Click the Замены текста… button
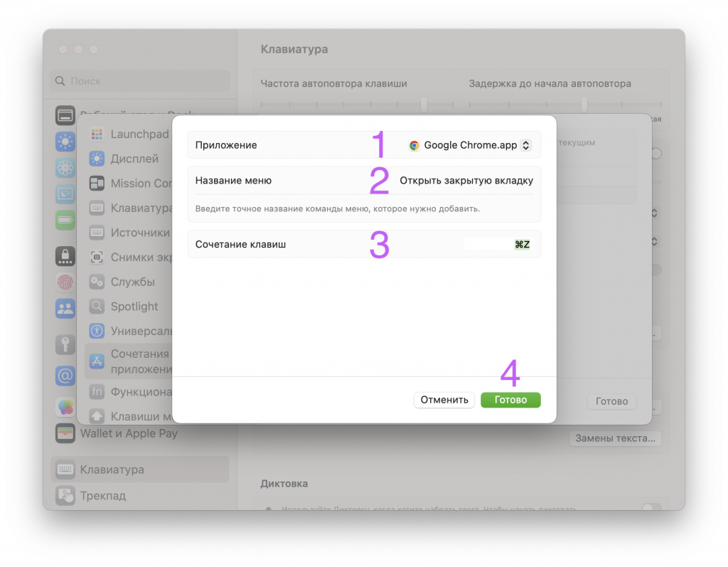Screen dimensions: 728x567 pyautogui.click(x=615, y=438)
